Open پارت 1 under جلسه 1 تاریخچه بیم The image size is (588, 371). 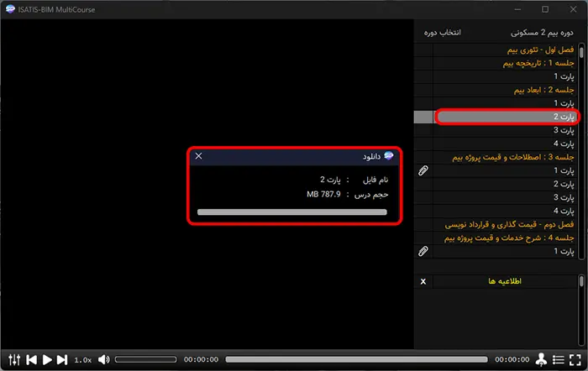(x=504, y=76)
